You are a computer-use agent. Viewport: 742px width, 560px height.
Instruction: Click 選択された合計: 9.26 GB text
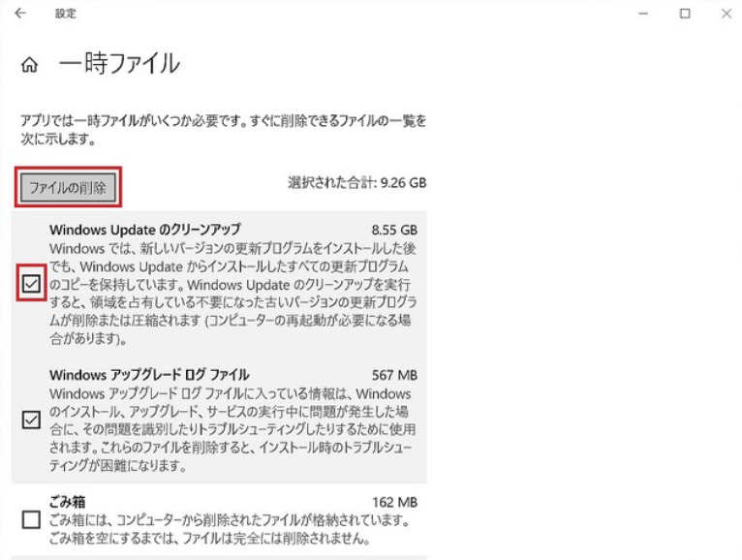(x=357, y=182)
